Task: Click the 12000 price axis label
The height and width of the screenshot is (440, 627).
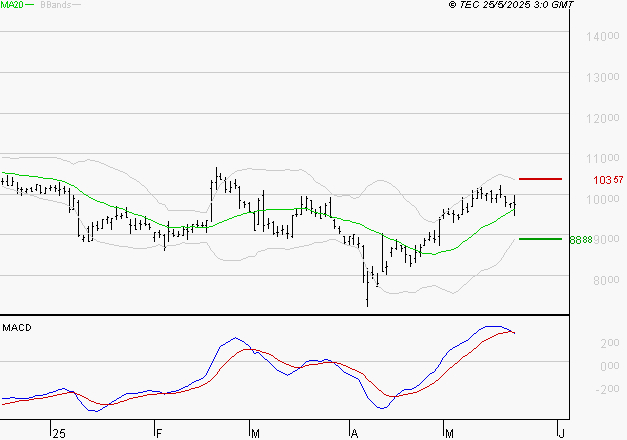Action: tap(603, 119)
